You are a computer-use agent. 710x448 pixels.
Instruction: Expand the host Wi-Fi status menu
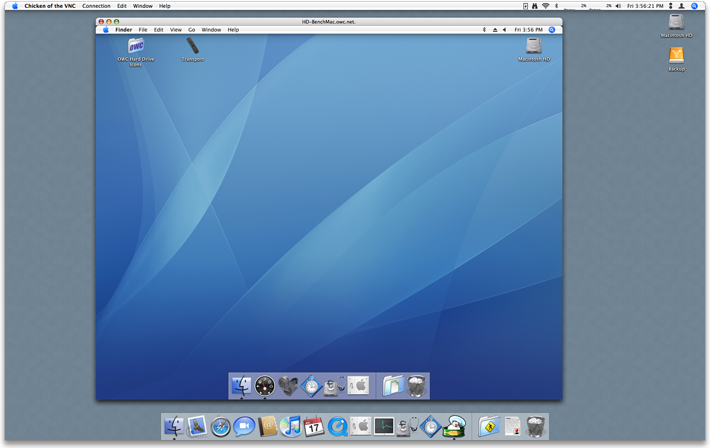545,6
